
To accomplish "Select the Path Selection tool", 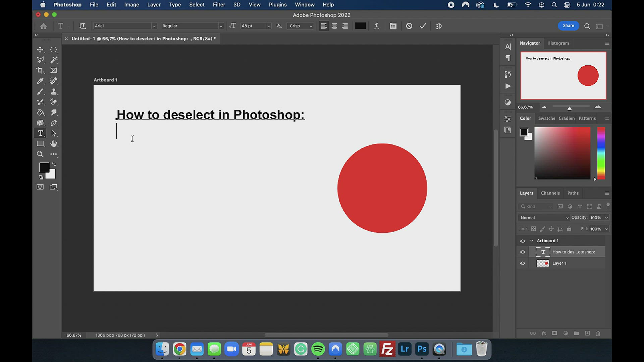I will click(54, 133).
